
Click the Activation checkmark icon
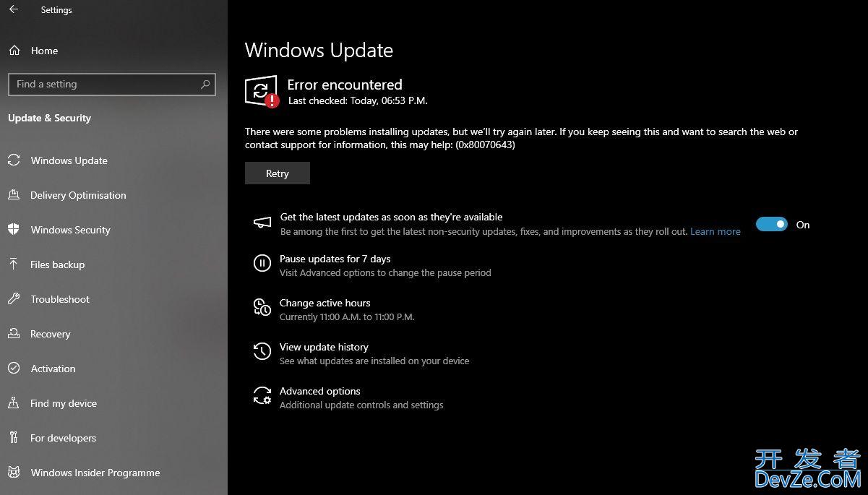coord(14,369)
